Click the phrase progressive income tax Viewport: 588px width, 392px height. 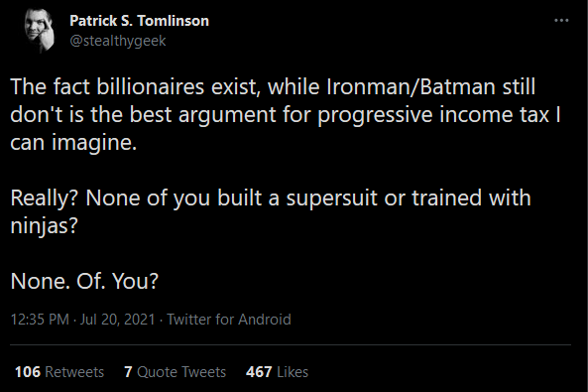point(433,115)
